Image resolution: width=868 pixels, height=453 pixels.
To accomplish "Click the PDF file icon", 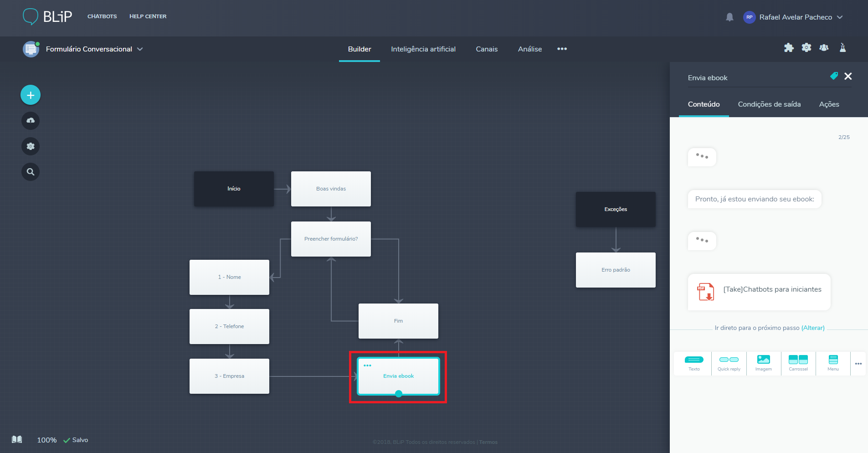I will tap(706, 292).
